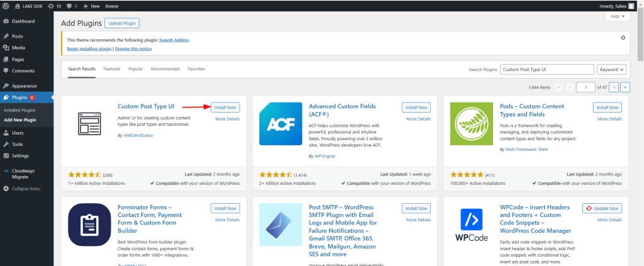This screenshot has height=266, width=644.
Task: Click Begin installing plugin link
Action: (89, 49)
